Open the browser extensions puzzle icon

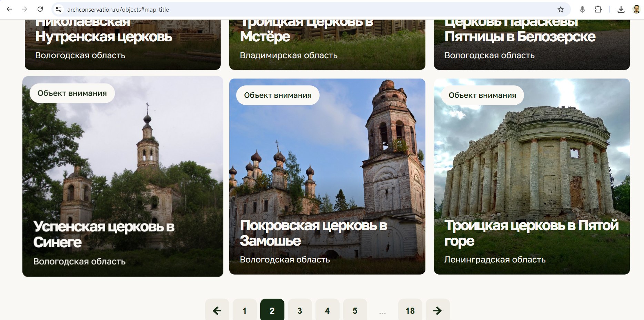click(598, 9)
